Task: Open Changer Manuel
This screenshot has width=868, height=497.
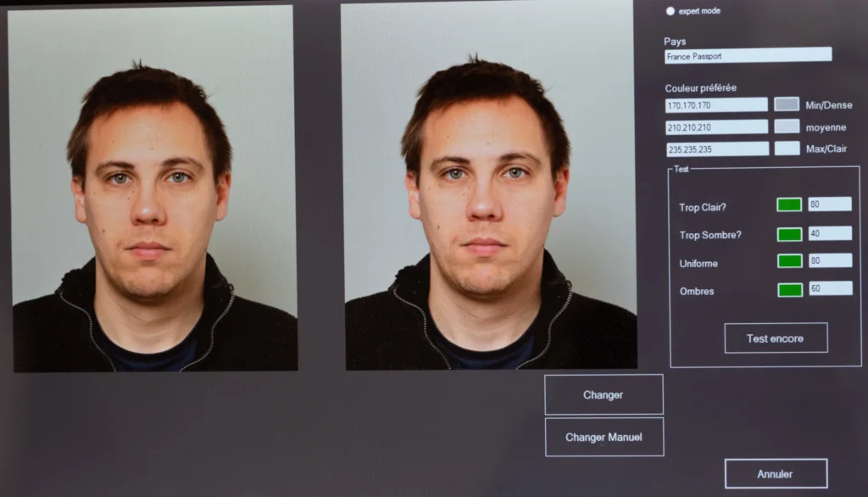Action: pyautogui.click(x=603, y=437)
